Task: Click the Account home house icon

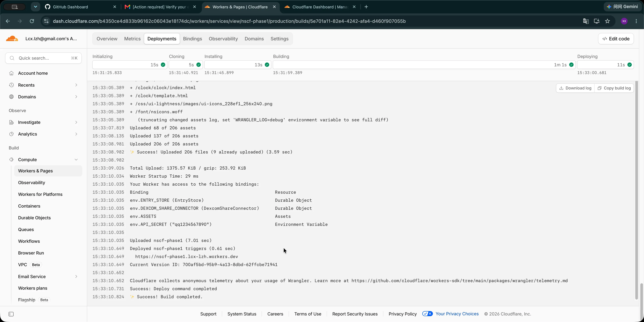Action: [x=12, y=73]
